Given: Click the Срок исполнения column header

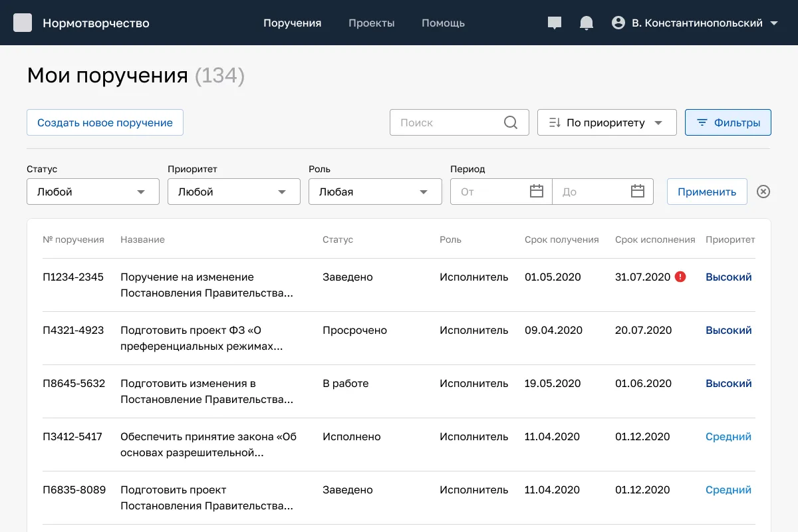Looking at the screenshot, I should click(x=655, y=239).
